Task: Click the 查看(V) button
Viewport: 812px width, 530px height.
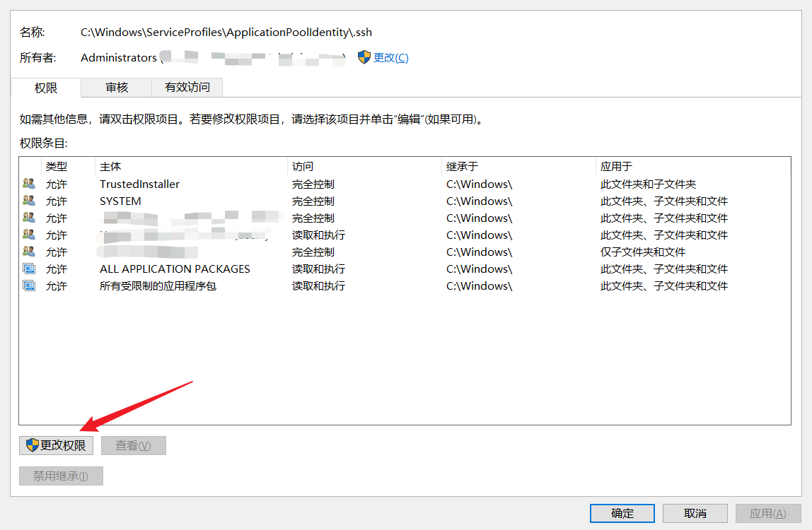Action: pyautogui.click(x=134, y=446)
